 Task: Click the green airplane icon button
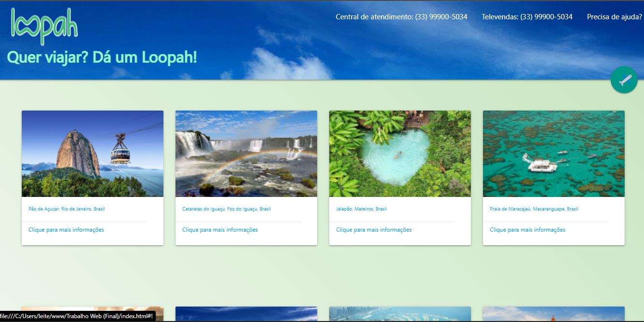click(624, 79)
